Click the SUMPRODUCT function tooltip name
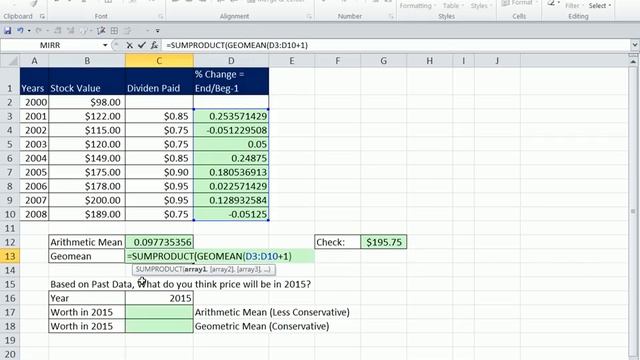This screenshot has height=360, width=640. pyautogui.click(x=160, y=269)
